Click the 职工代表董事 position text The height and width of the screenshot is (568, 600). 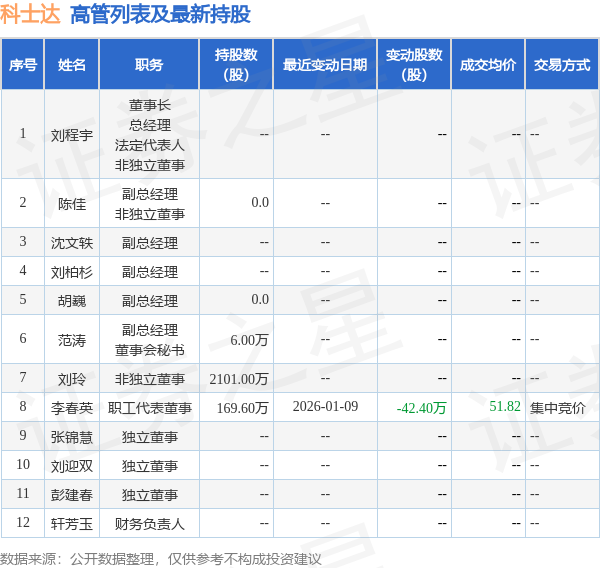[x=149, y=408]
